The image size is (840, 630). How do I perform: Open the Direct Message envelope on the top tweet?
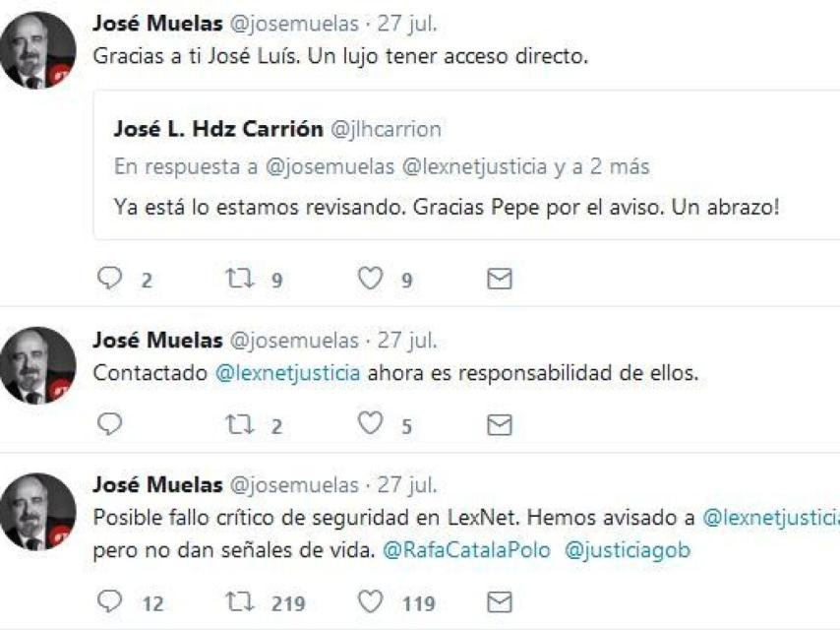[x=498, y=279]
